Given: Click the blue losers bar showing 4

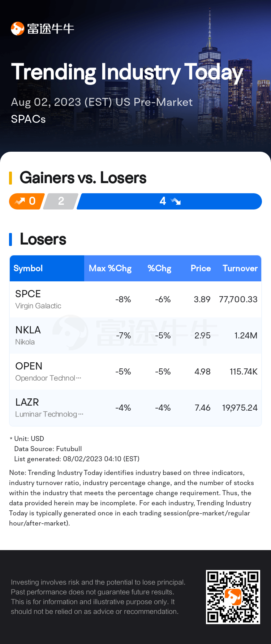Looking at the screenshot, I should tap(169, 201).
